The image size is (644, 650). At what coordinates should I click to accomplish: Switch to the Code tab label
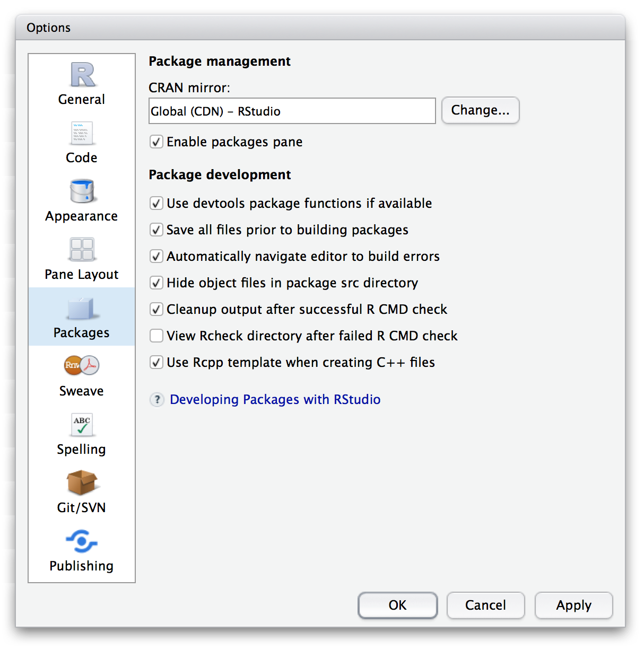pos(82,157)
